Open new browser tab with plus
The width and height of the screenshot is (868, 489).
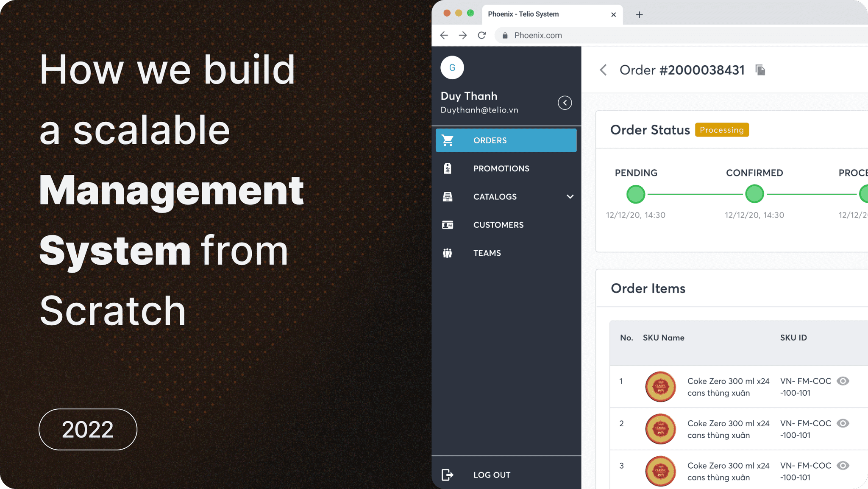pos(639,15)
